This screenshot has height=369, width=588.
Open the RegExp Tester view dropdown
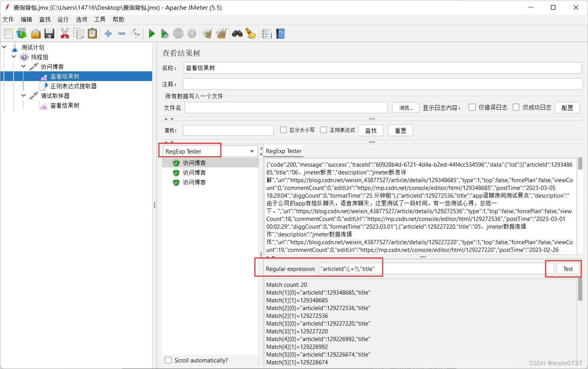pos(252,151)
